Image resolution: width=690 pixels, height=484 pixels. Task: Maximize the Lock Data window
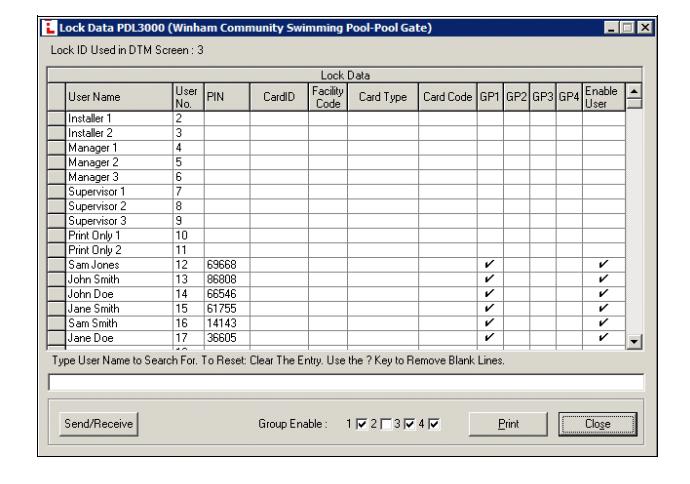[628, 28]
